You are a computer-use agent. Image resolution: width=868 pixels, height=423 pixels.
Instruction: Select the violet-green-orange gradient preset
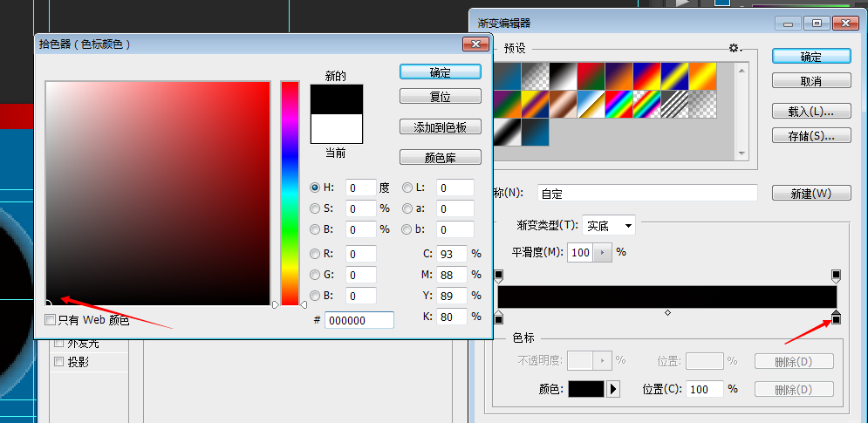(x=507, y=104)
